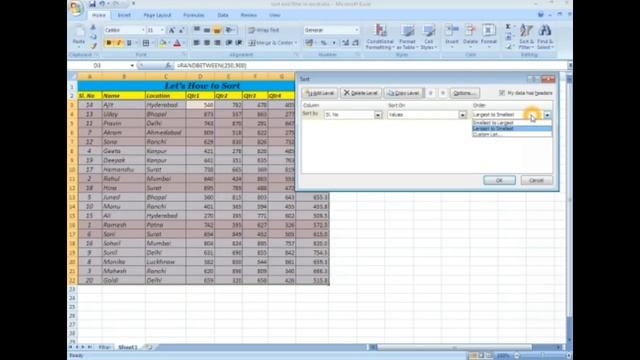
Task: Select the Lucknow cell
Action: click(x=165, y=262)
